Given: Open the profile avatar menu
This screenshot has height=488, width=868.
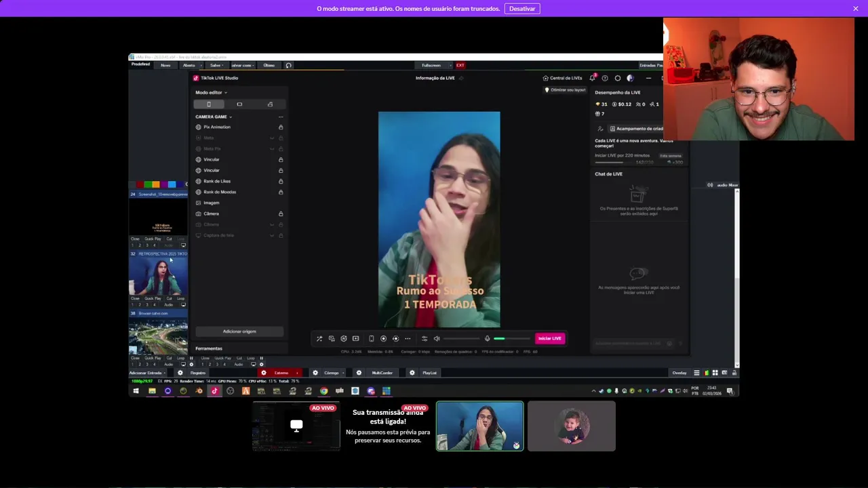Looking at the screenshot, I should point(630,78).
